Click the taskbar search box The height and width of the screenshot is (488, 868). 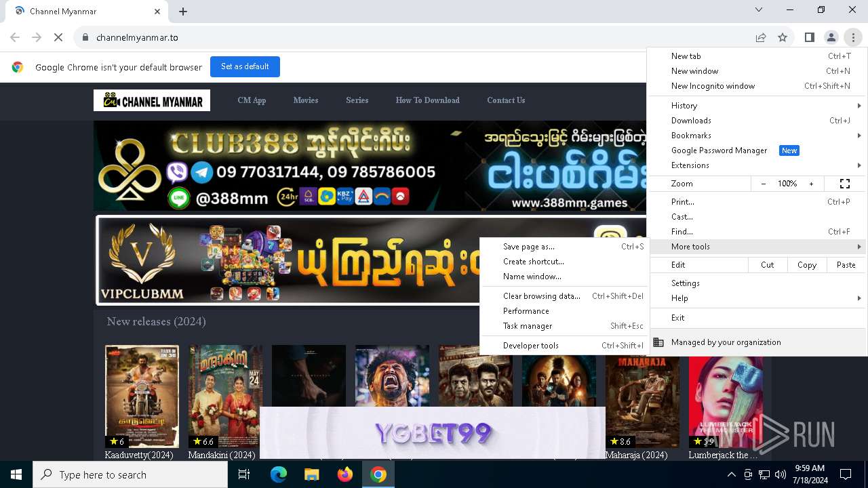click(130, 474)
